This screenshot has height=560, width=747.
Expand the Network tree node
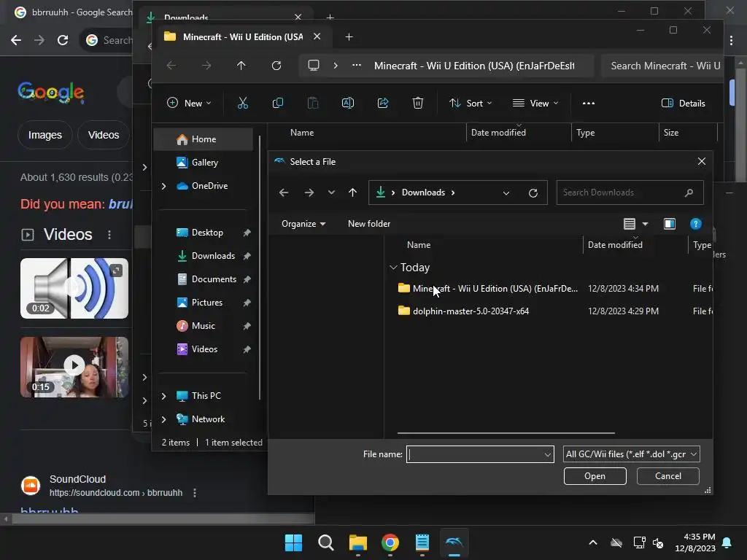point(163,419)
